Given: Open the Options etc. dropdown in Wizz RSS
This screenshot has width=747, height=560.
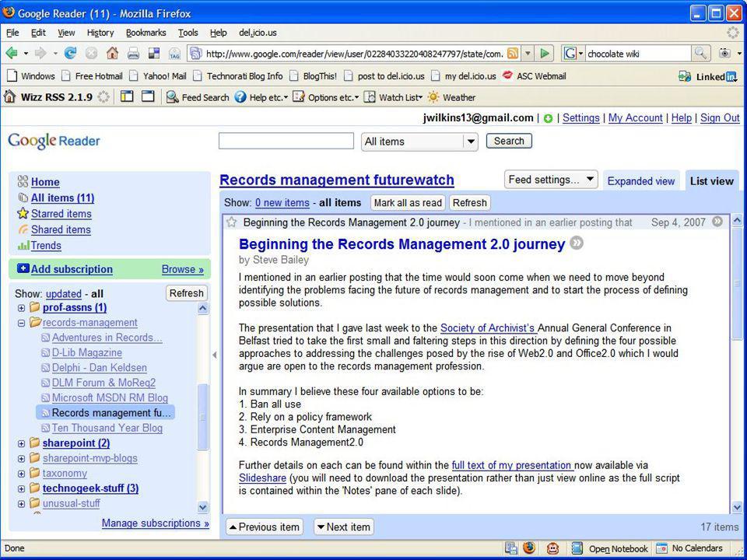Looking at the screenshot, I should 326,97.
